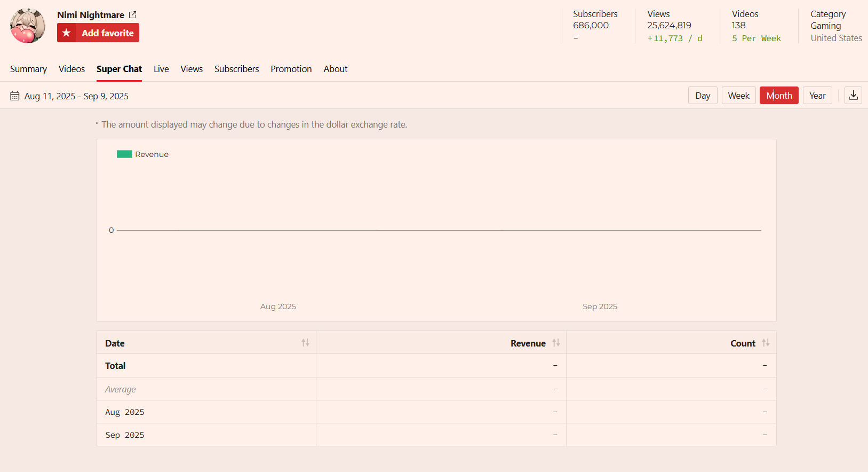Image resolution: width=868 pixels, height=472 pixels.
Task: Click the exchange rate notice text
Action: tap(254, 124)
